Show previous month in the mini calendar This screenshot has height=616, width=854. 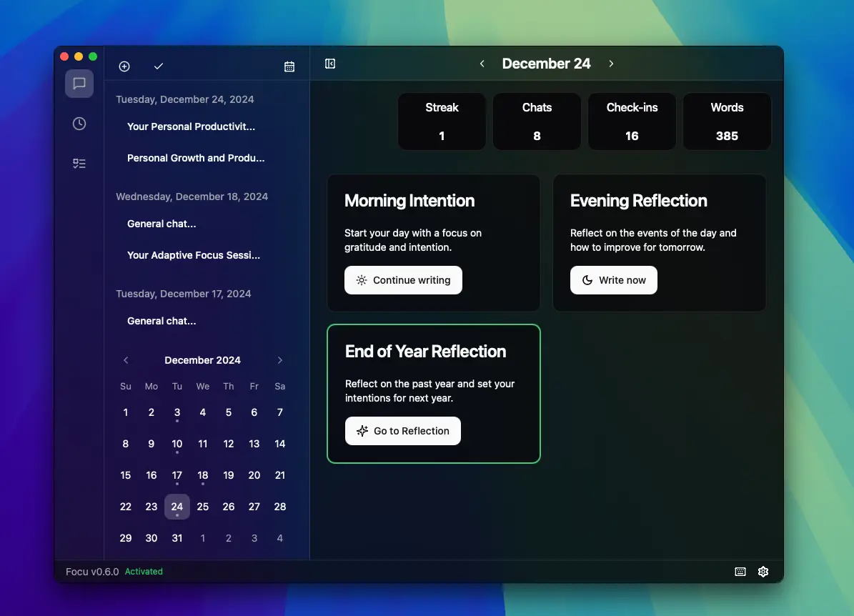(x=126, y=360)
